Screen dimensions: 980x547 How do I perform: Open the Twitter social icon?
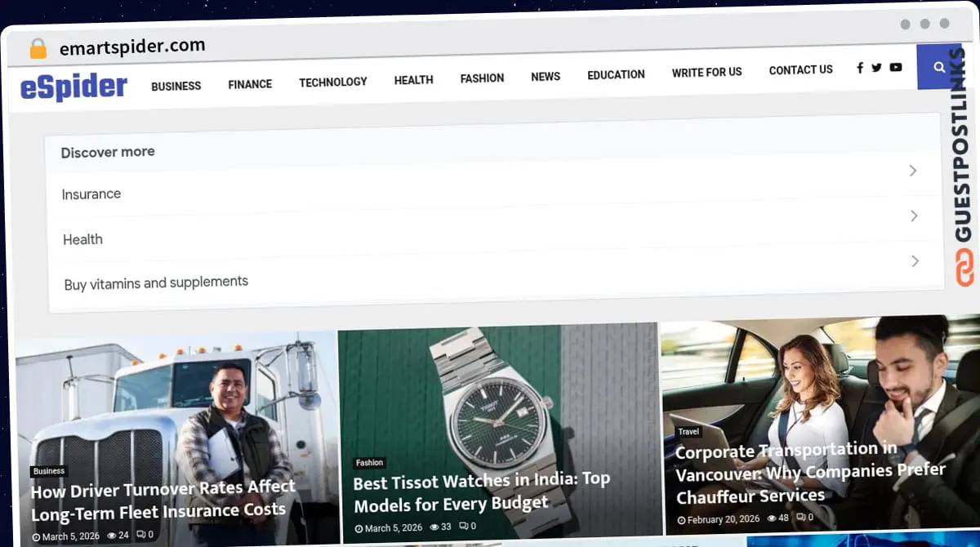876,68
